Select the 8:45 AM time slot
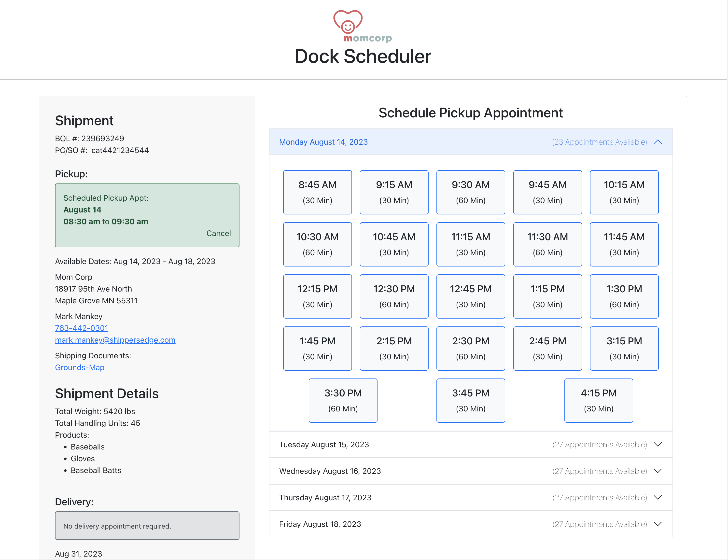 pyautogui.click(x=317, y=192)
